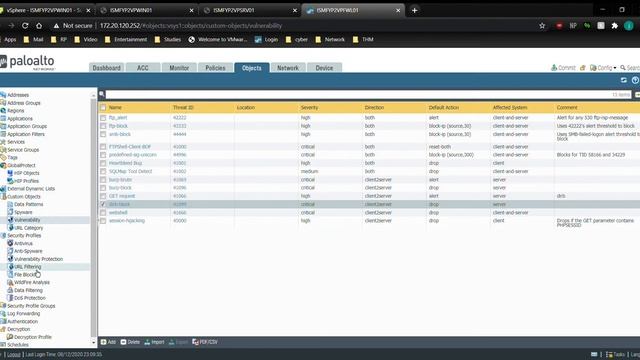Image resolution: width=640 pixels, height=360 pixels.
Task: Click the lock icon beside Commit
Action: point(583,68)
